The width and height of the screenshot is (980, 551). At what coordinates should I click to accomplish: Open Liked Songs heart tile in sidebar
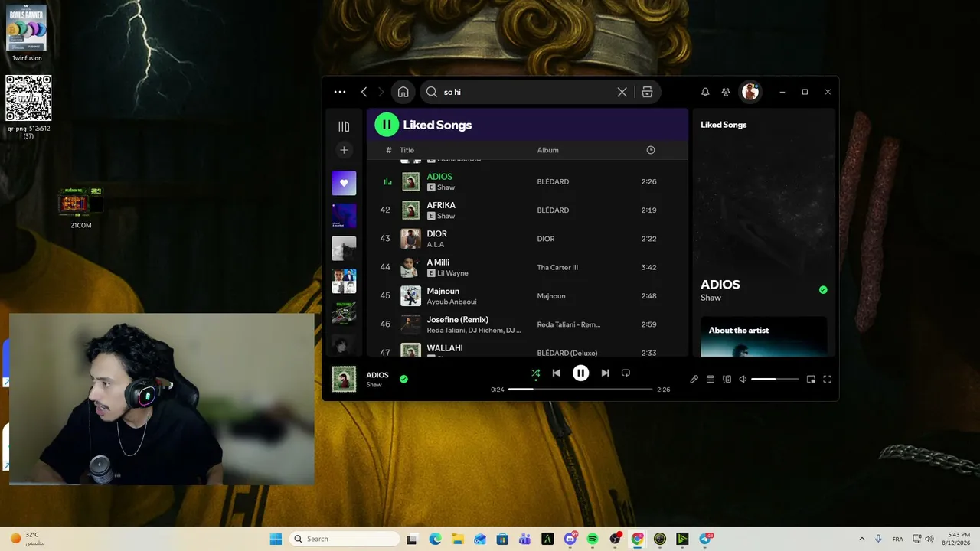pyautogui.click(x=344, y=183)
